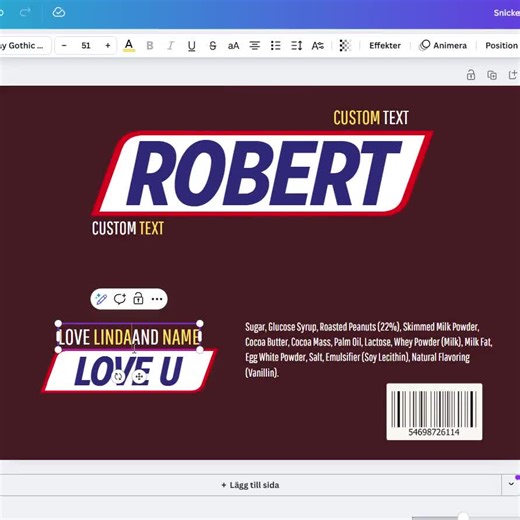Select the LOVE U logo text
Image resolution: width=520 pixels, height=520 pixels.
click(128, 371)
